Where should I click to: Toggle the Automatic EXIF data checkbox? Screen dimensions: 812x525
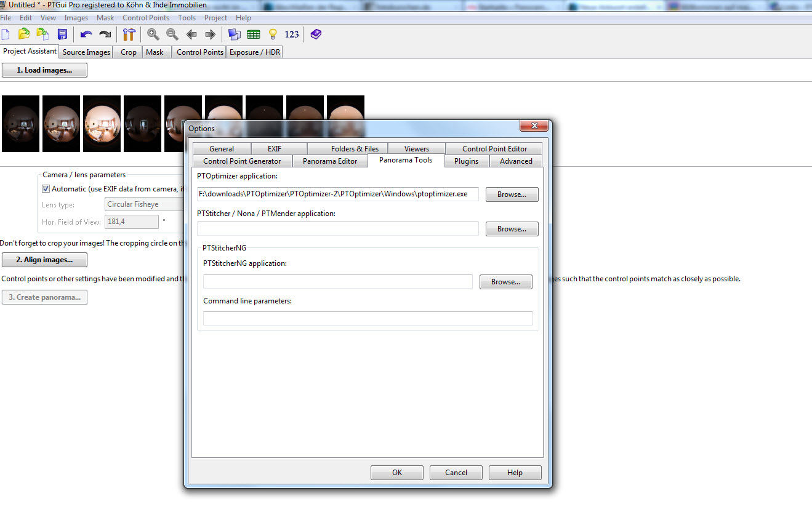(x=46, y=189)
